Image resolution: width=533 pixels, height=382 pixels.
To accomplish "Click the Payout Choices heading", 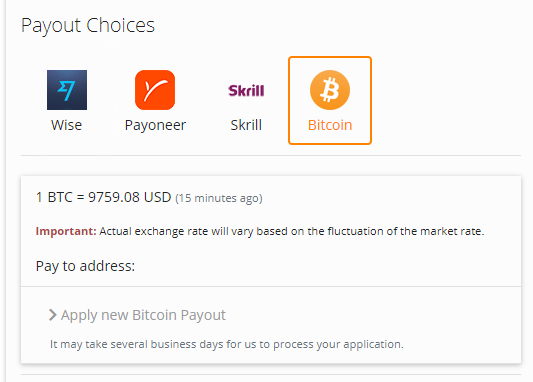I will (88, 26).
